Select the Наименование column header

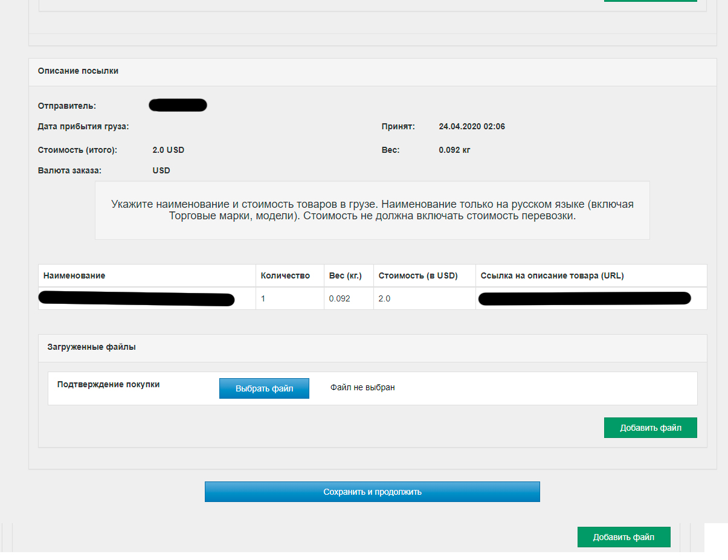tap(74, 275)
